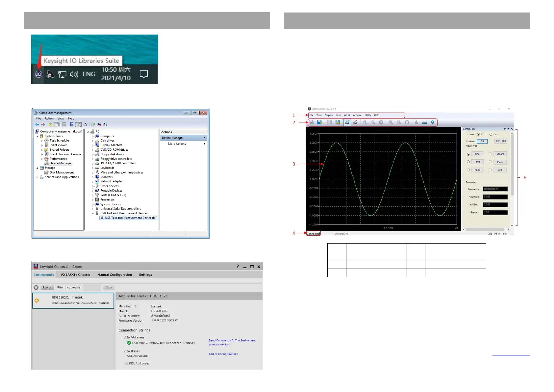Click the Frequency value input field
554x392 pixels.
pos(495,189)
